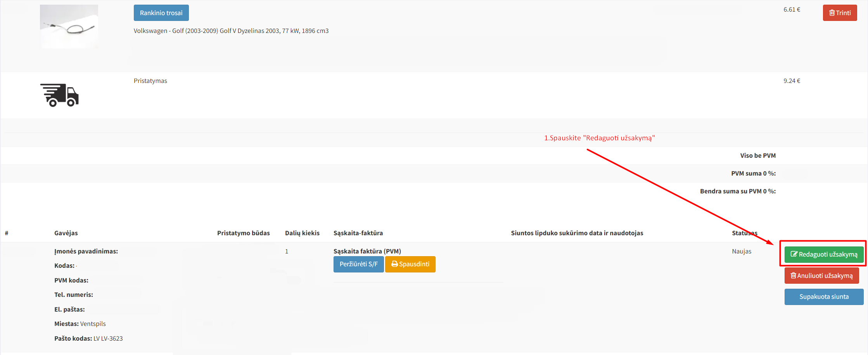Screen dimensions: 868x355
Task: Click the Kodas label
Action: coord(64,265)
